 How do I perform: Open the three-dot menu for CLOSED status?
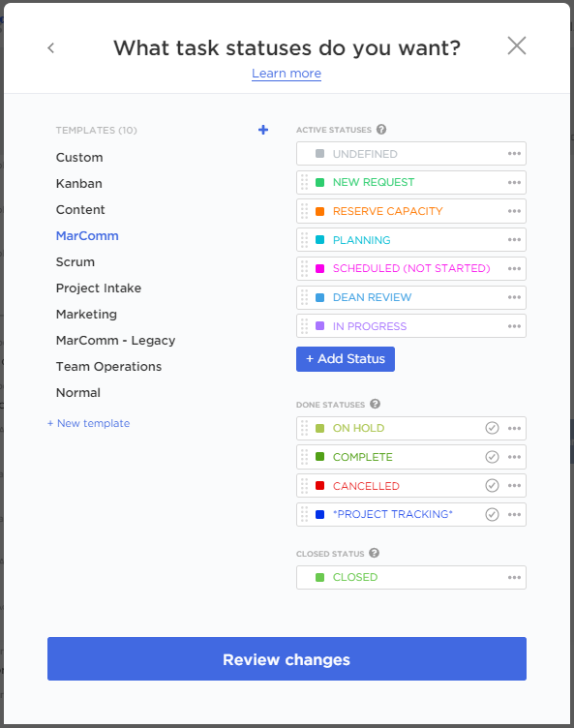pyautogui.click(x=514, y=578)
